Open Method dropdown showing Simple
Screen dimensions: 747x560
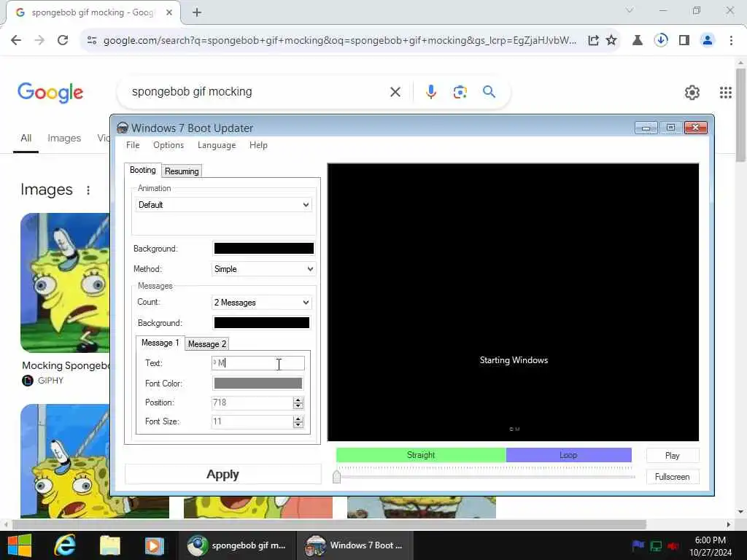(x=263, y=269)
